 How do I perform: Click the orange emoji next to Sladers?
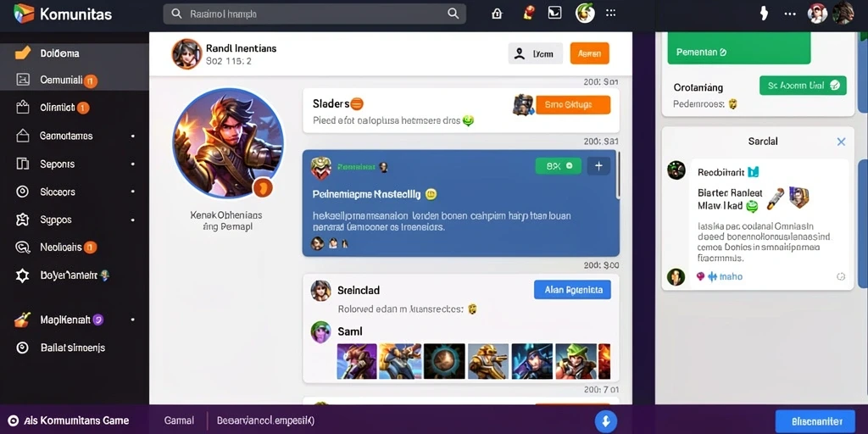coord(357,103)
